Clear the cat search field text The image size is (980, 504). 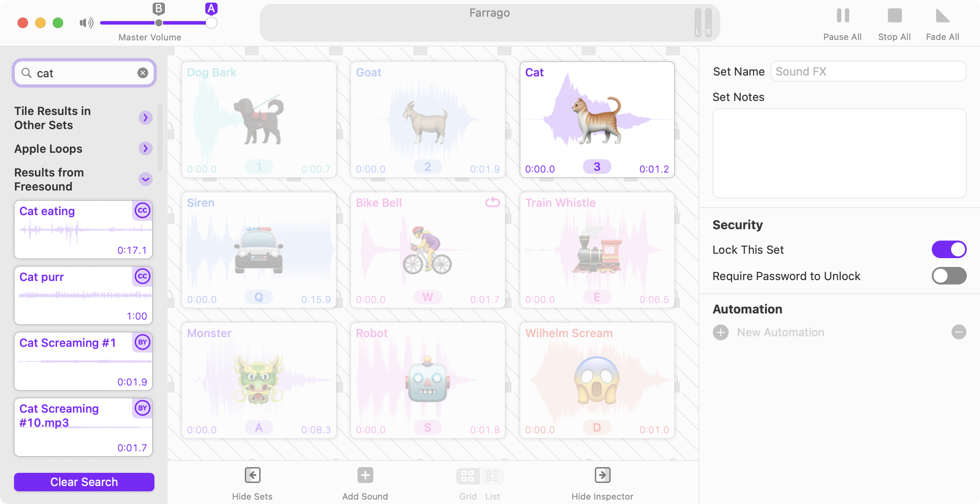pos(143,73)
